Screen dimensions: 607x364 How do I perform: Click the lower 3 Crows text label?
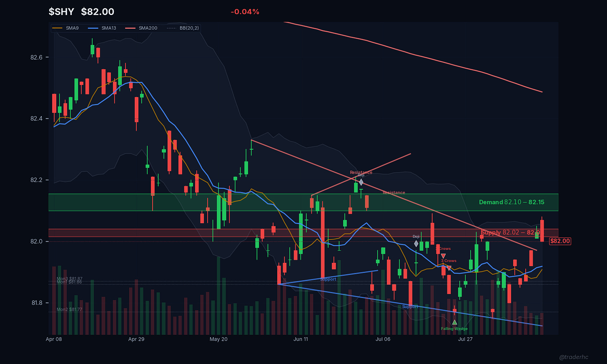449,261
